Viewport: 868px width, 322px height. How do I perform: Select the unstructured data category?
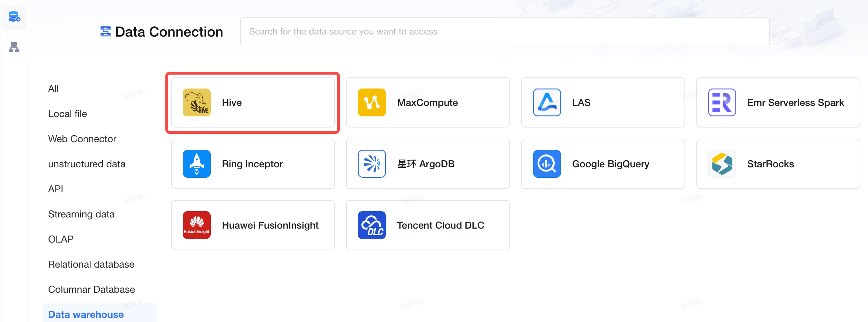pos(87,164)
